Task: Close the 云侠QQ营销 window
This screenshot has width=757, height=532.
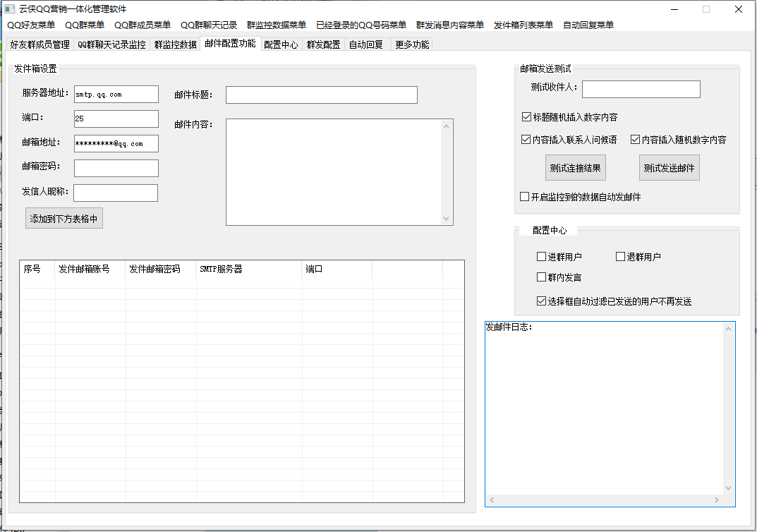Action: 738,9
